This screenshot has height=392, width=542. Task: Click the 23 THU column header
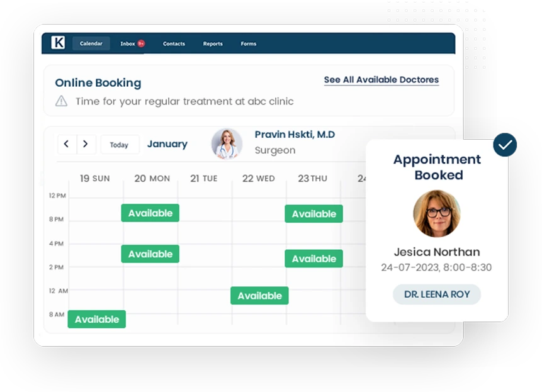312,178
